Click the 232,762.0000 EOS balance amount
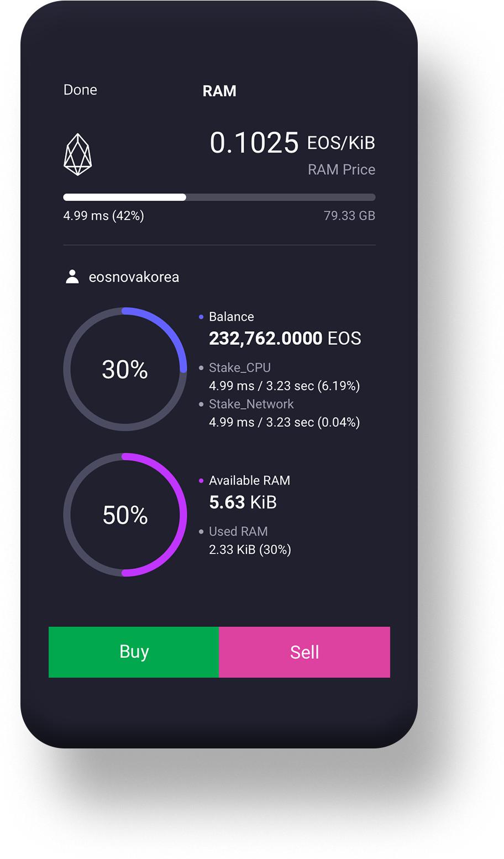Screen dimensions: 504x859 [x=285, y=338]
